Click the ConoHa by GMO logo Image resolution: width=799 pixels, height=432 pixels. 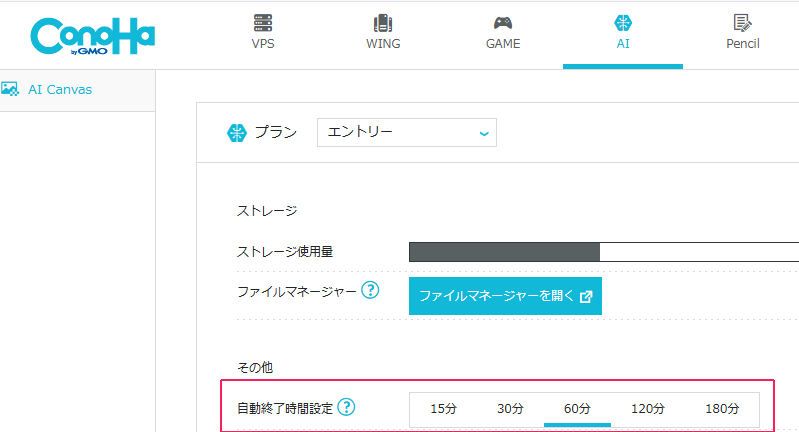point(92,36)
